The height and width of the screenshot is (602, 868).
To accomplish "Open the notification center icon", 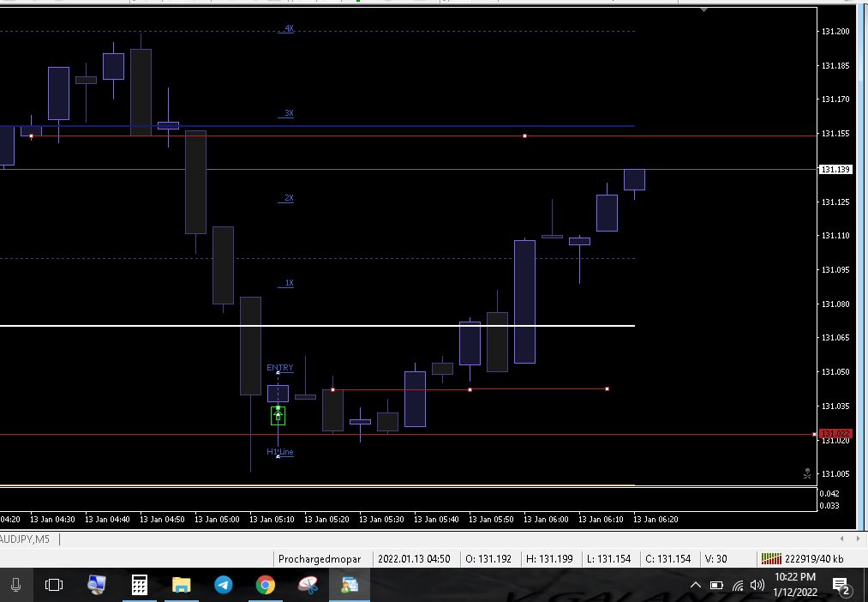I will (x=841, y=586).
